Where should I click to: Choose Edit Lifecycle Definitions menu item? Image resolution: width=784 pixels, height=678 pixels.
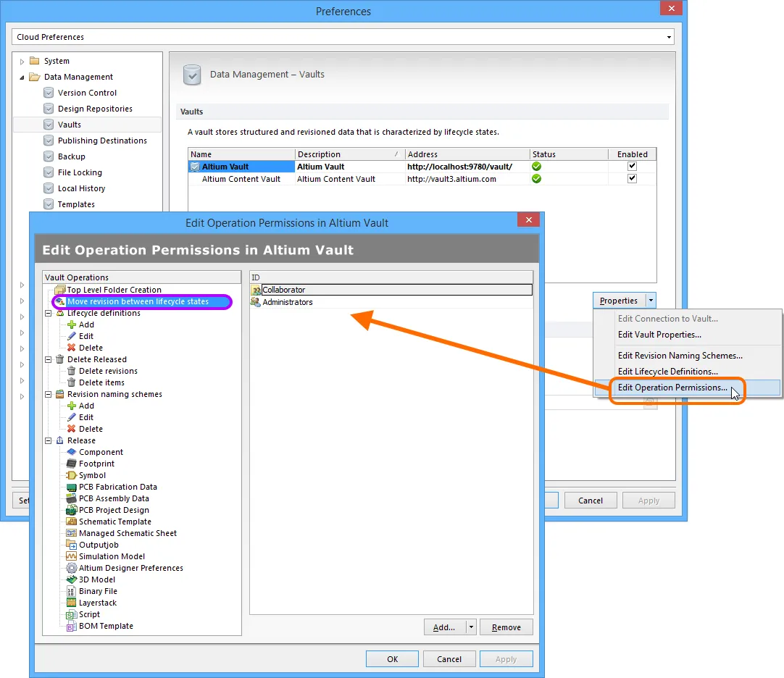coord(667,372)
